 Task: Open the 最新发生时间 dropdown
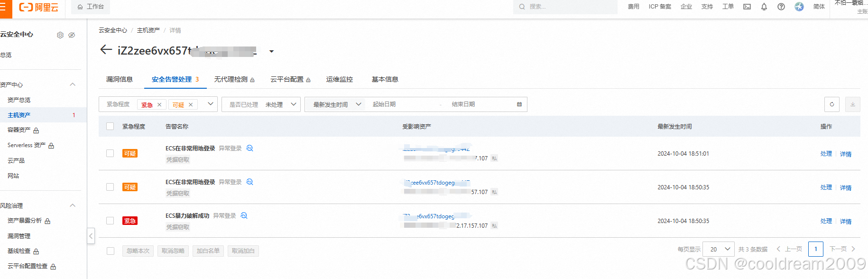click(x=338, y=104)
